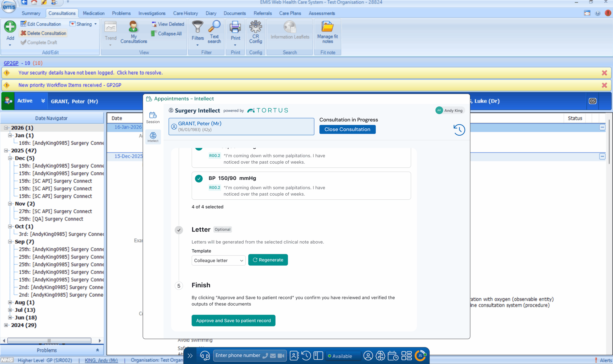
Task: Click the Trend chart icon
Action: coord(110,28)
